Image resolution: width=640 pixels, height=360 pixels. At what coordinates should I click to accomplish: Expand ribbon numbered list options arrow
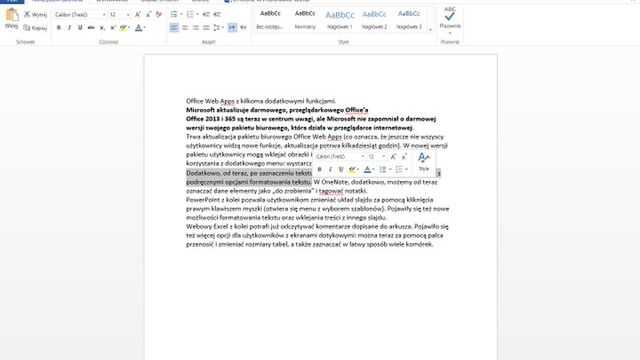click(x=197, y=15)
